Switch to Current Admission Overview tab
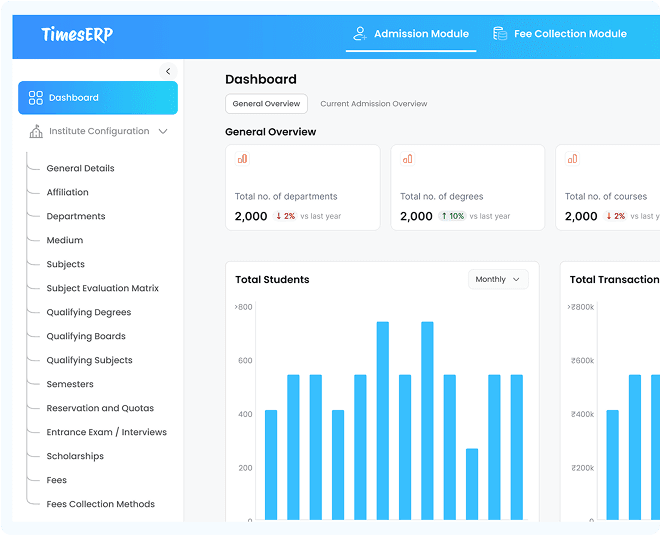The image size is (660, 535). coord(373,104)
